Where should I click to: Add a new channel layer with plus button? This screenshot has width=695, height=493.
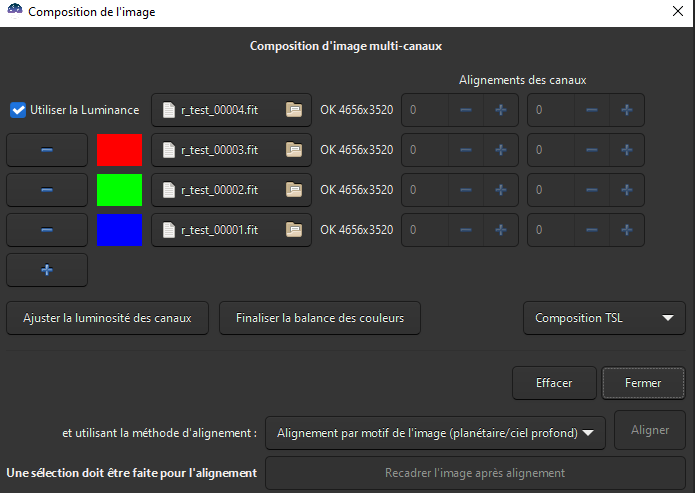(x=47, y=270)
